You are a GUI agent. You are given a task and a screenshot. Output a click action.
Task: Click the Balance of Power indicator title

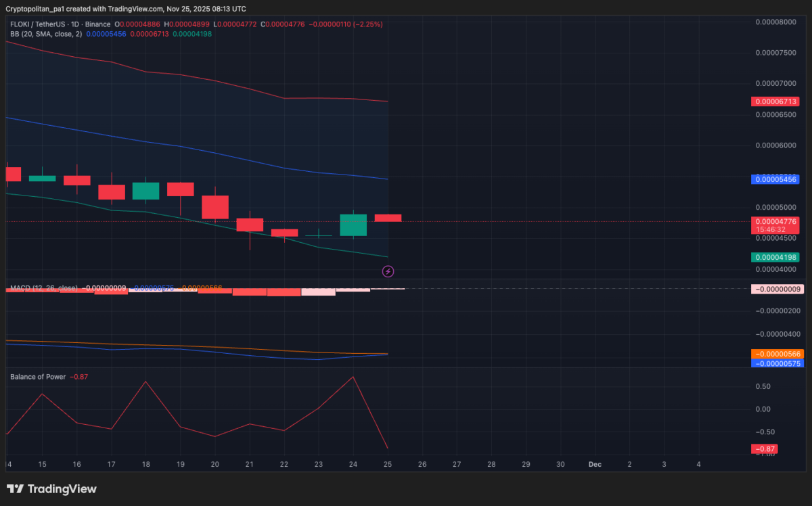[x=38, y=376]
